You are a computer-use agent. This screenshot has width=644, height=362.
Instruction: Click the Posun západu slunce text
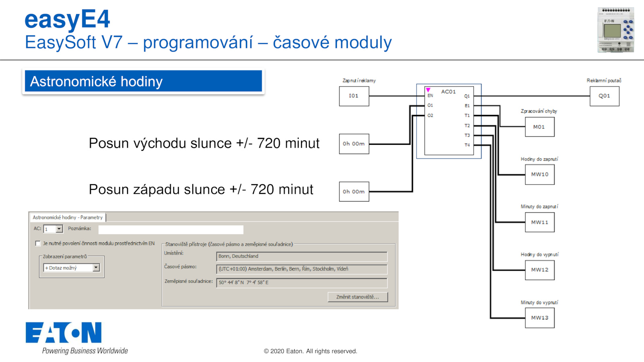pyautogui.click(x=201, y=189)
